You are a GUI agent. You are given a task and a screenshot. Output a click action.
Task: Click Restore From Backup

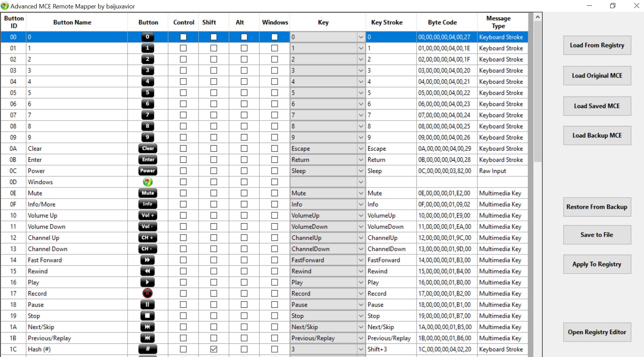coord(597,207)
